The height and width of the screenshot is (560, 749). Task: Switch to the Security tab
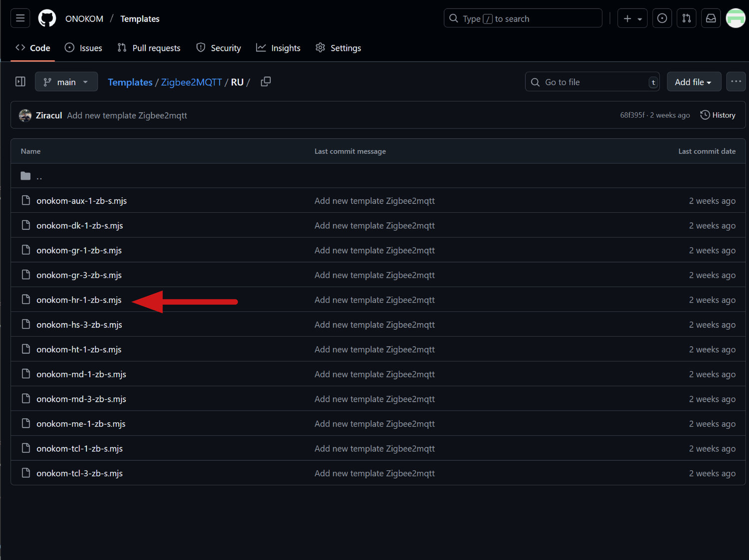click(219, 48)
